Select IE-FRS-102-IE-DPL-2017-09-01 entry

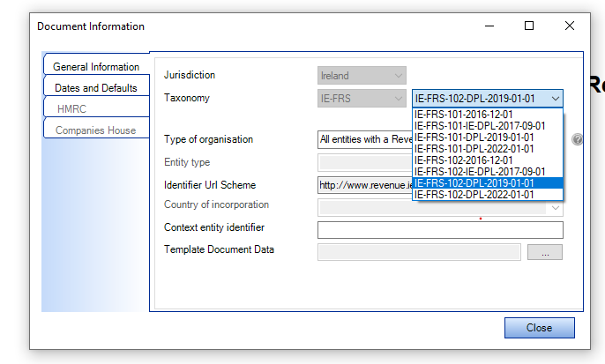(x=479, y=172)
